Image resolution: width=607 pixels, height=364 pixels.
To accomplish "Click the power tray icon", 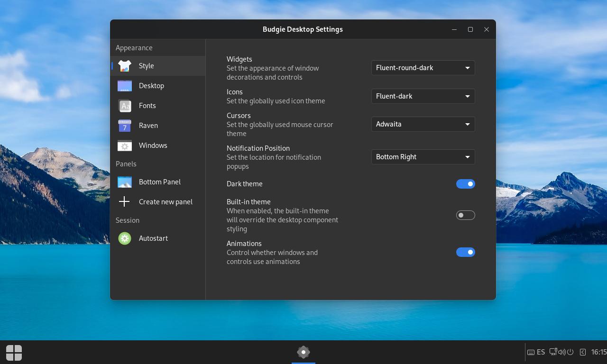I will pyautogui.click(x=570, y=352).
